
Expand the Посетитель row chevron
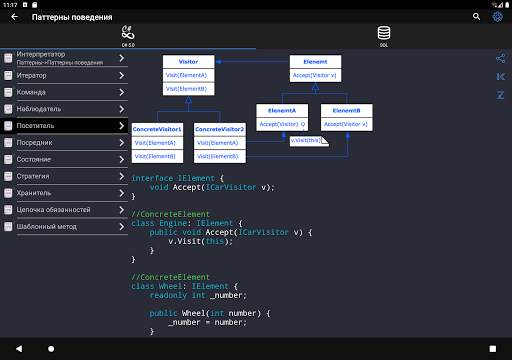coord(122,126)
